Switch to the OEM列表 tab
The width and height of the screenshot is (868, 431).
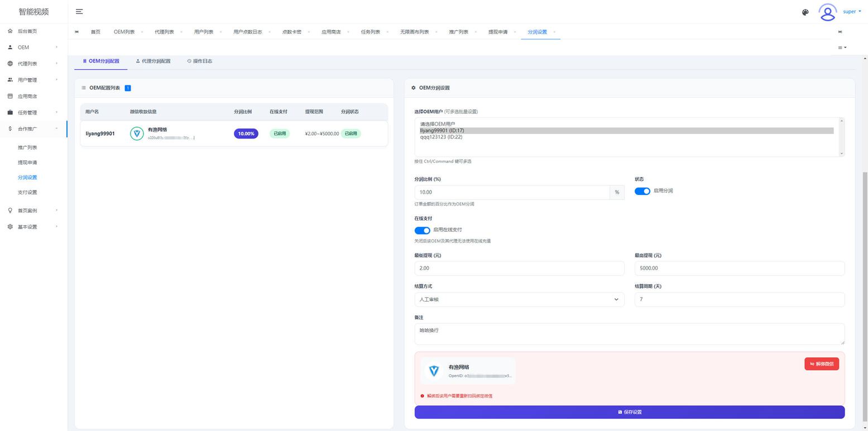(x=124, y=32)
